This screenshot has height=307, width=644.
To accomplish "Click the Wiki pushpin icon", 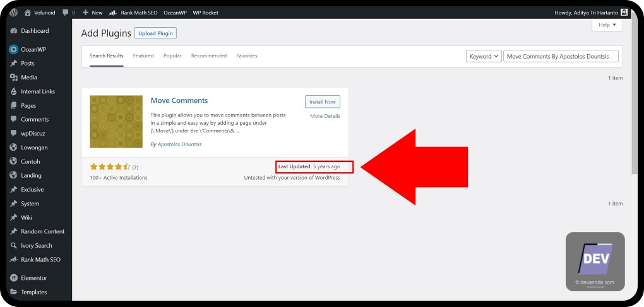I will point(14,217).
